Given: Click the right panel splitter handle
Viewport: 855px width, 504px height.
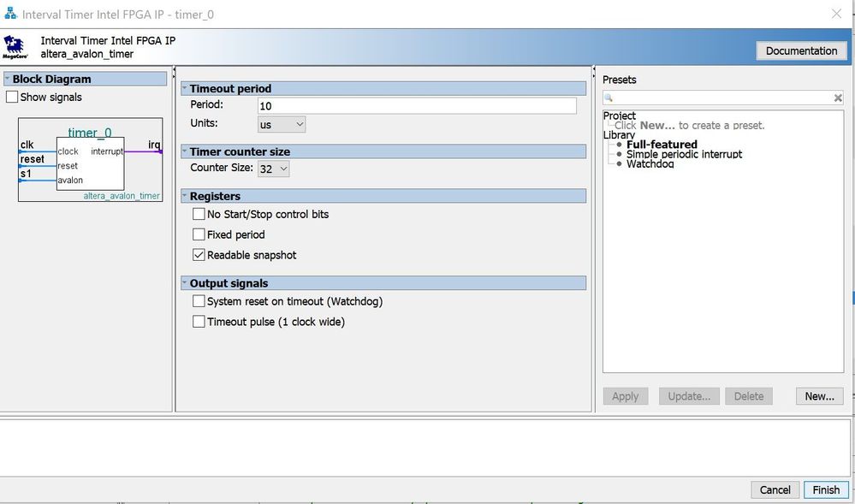Looking at the screenshot, I should tap(593, 71).
